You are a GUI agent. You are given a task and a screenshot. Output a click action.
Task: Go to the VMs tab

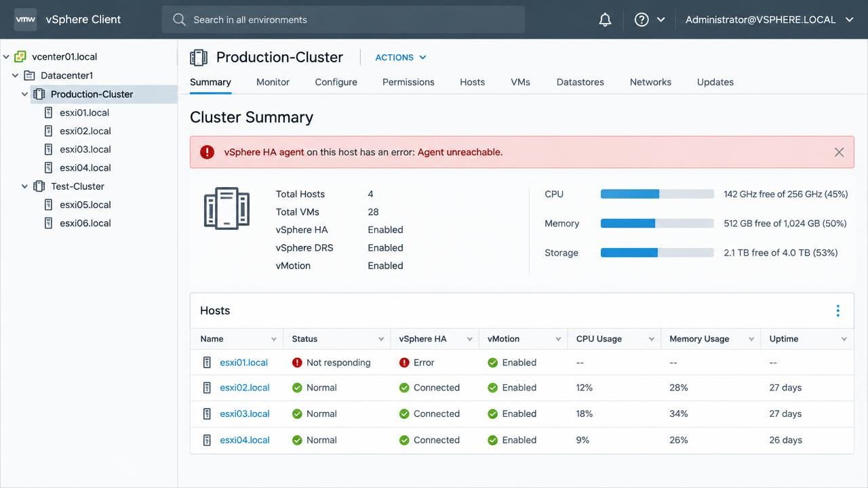[x=520, y=82]
